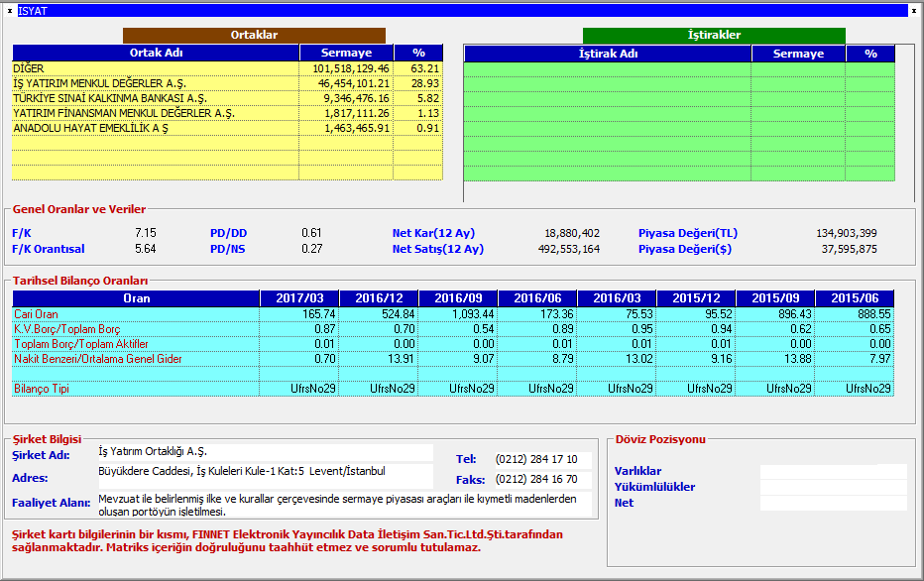Click the capital value 9,346,476.16
This screenshot has width=924, height=581.
tap(356, 98)
